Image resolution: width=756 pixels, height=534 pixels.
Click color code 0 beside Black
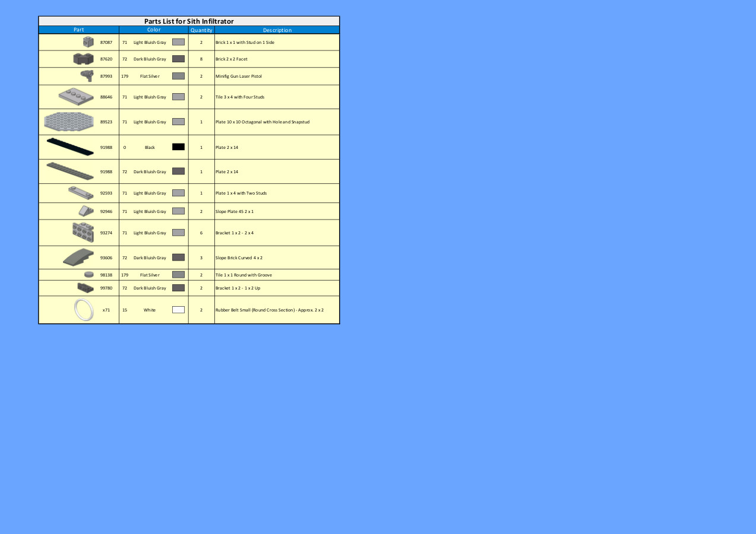[125, 147]
